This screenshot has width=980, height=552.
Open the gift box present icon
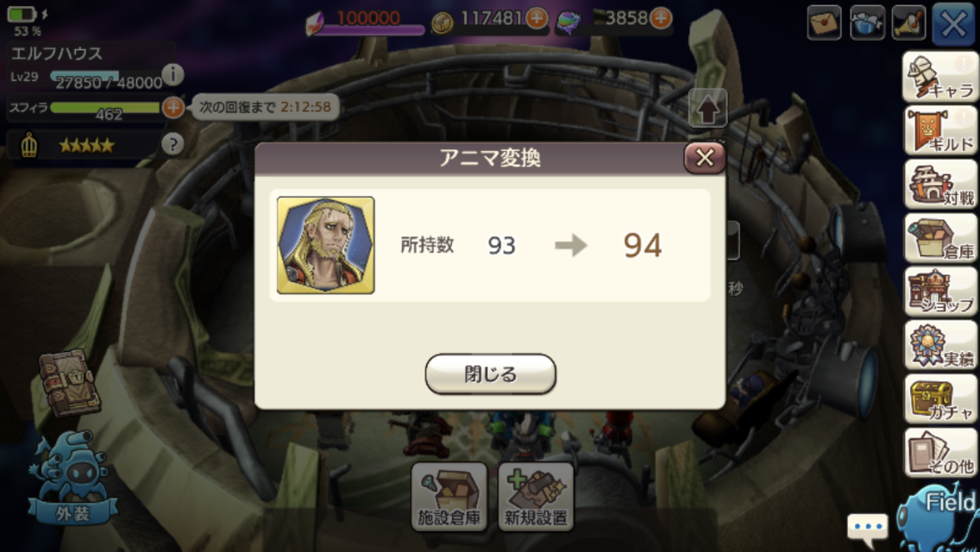(x=867, y=22)
